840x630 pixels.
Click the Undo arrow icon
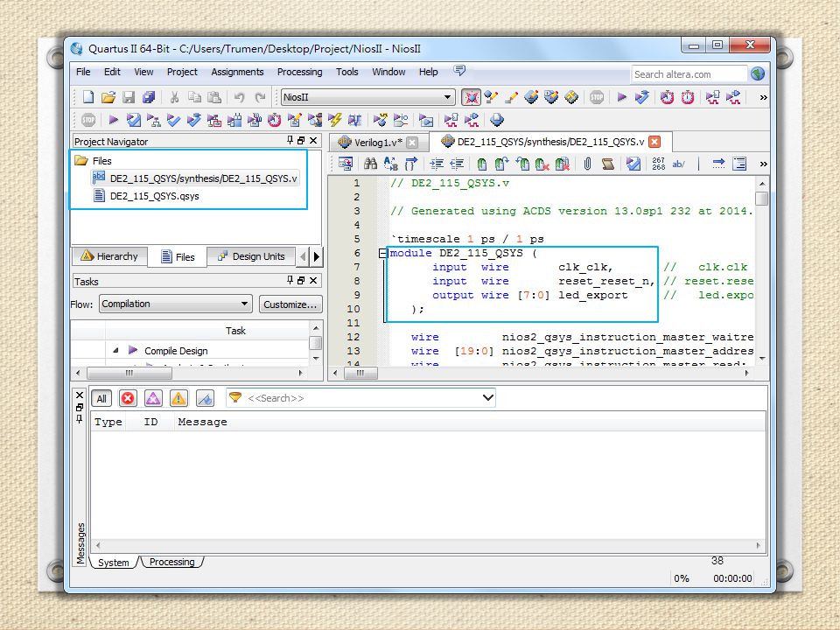click(x=239, y=97)
